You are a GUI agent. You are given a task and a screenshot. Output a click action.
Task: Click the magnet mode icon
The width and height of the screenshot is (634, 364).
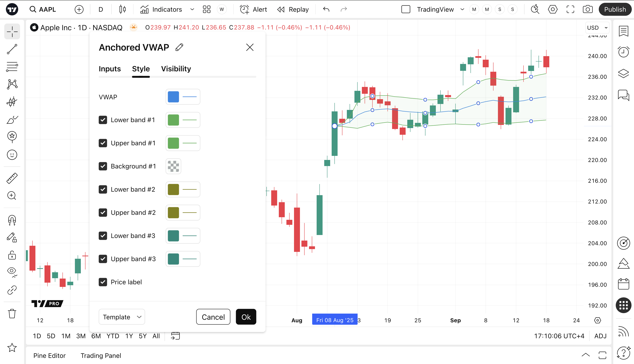[12, 220]
